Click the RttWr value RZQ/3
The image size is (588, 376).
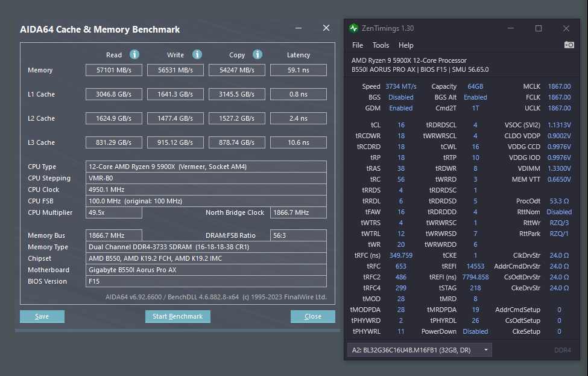(x=559, y=223)
